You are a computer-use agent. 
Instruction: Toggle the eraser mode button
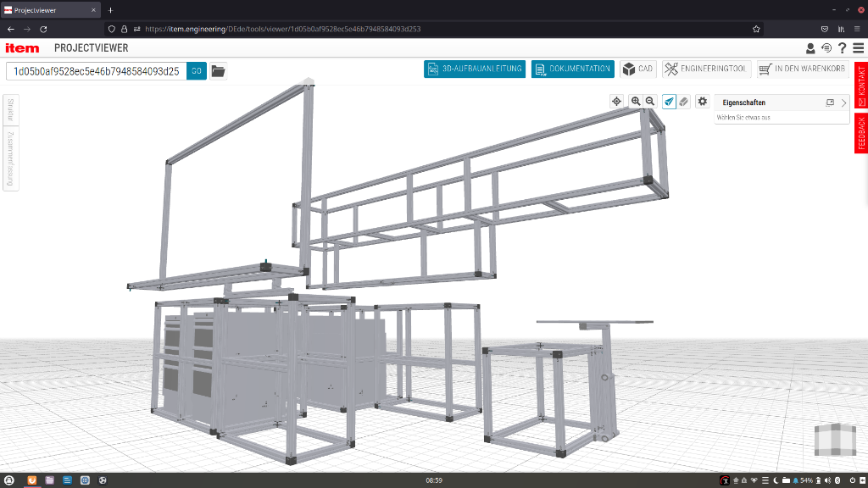[x=684, y=102]
